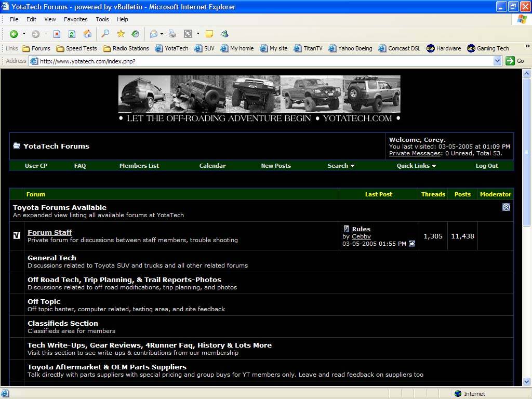Screen dimensions: 532x399
Task: Open the Speed Tests links folder
Action: pyautogui.click(x=77, y=48)
